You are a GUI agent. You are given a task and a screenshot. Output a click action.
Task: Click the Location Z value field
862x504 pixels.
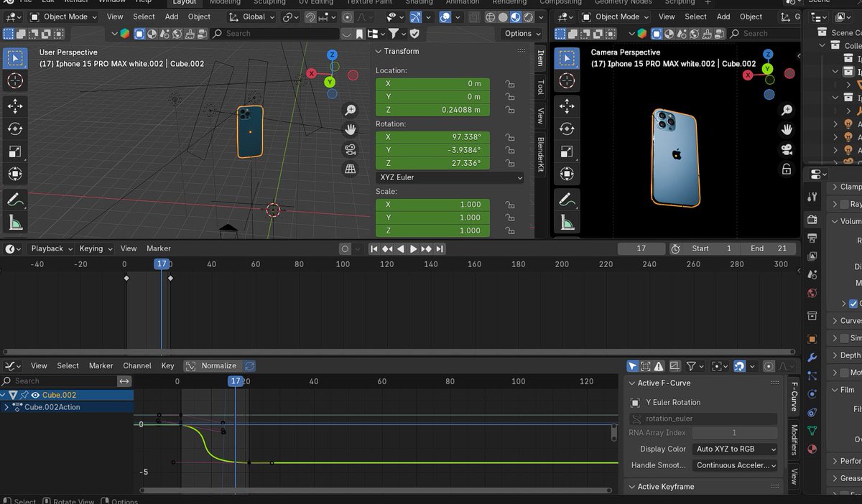[x=432, y=110]
